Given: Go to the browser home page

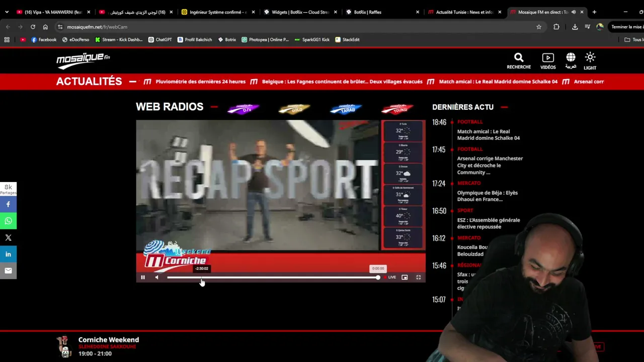Looking at the screenshot, I should point(45,27).
